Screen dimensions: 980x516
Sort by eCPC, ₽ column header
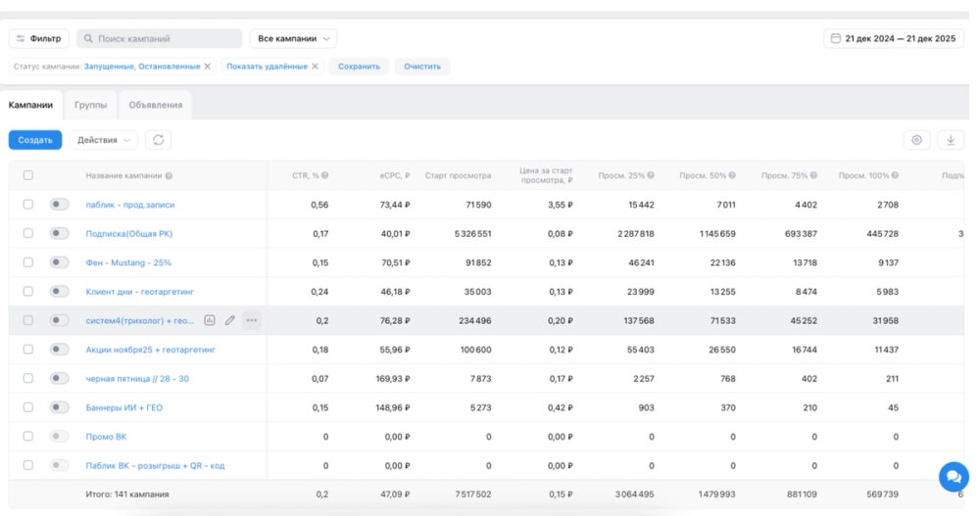pos(394,175)
